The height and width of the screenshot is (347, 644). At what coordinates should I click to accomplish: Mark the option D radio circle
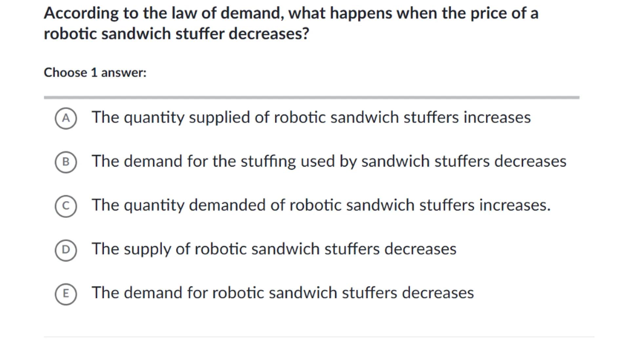66,250
